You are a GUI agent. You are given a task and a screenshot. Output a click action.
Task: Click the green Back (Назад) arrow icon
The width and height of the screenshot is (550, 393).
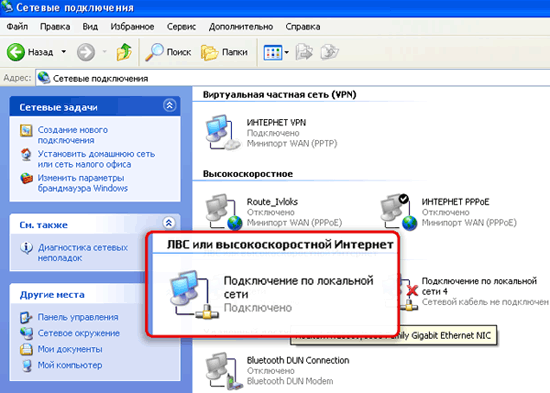[16, 52]
